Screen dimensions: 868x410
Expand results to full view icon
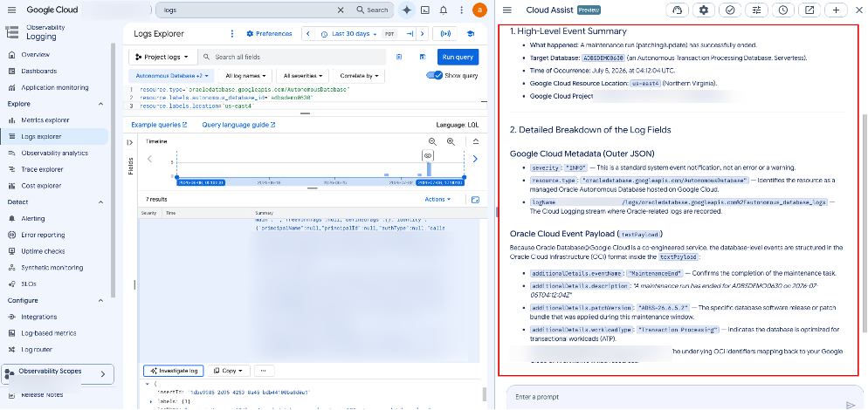click(x=475, y=200)
